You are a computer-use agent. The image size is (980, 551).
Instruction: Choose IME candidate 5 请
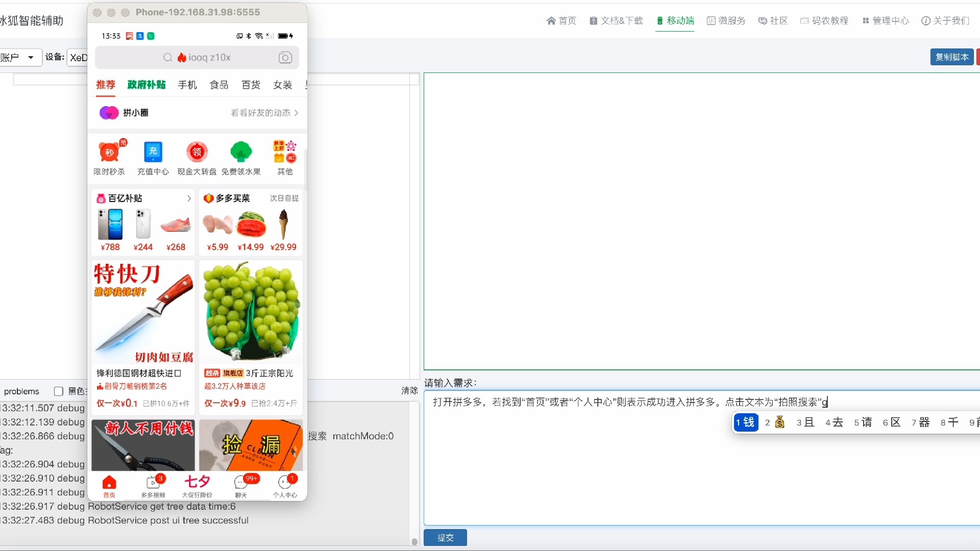[x=863, y=422]
